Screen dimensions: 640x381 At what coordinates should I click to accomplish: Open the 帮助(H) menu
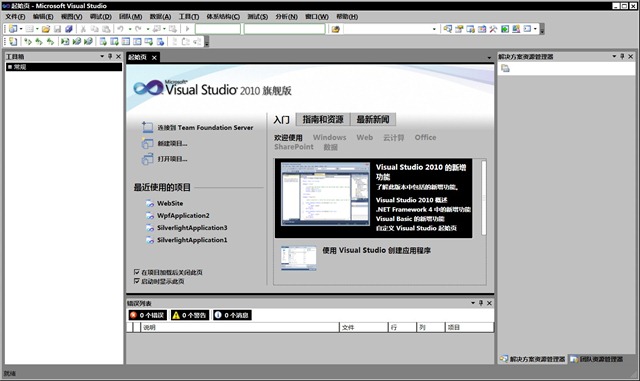pos(347,17)
